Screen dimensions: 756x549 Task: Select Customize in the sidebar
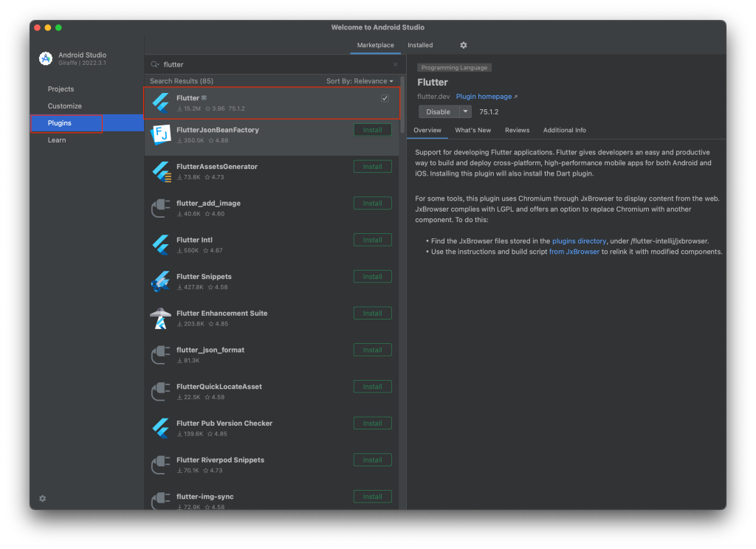[65, 106]
